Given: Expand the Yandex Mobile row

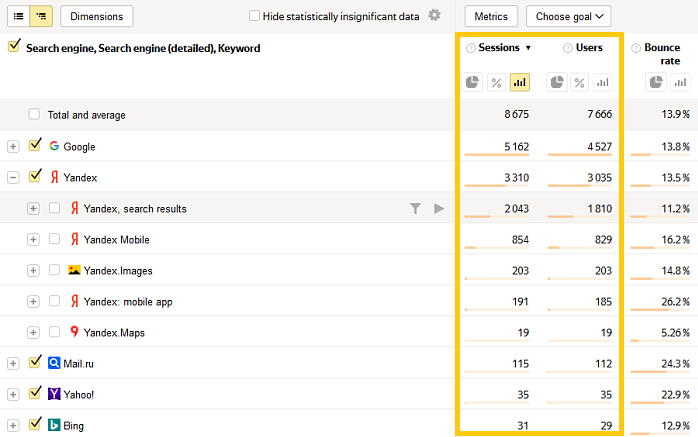Looking at the screenshot, I should 33,239.
